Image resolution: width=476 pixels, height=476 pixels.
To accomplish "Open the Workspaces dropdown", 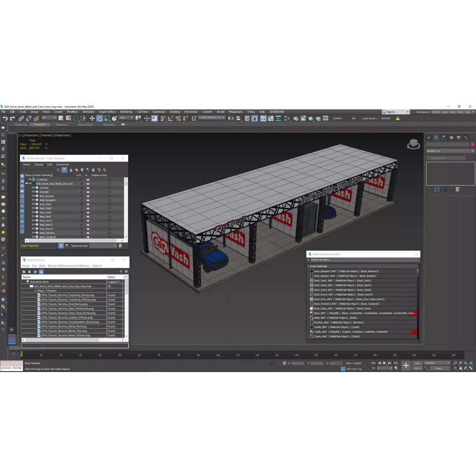I will tap(453, 112).
